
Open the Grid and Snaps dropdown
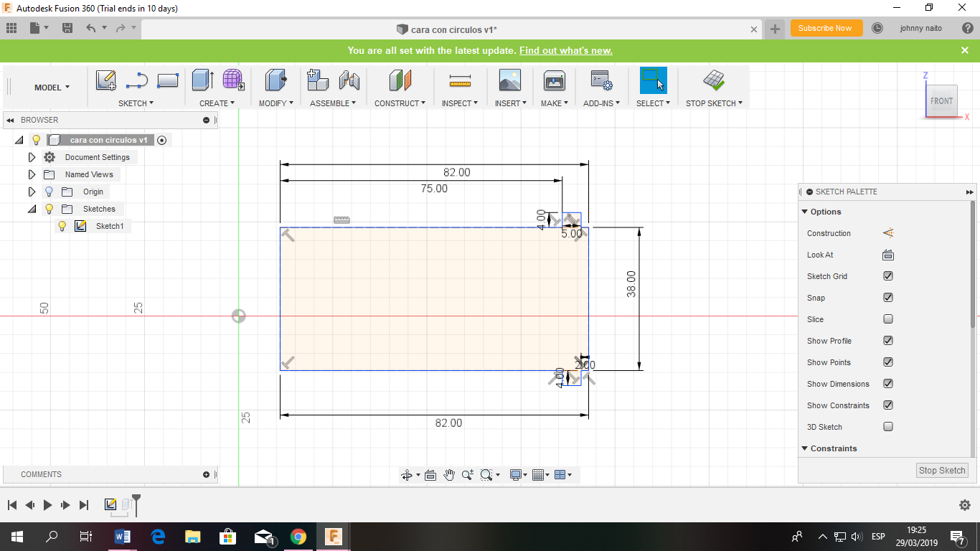[x=541, y=475]
